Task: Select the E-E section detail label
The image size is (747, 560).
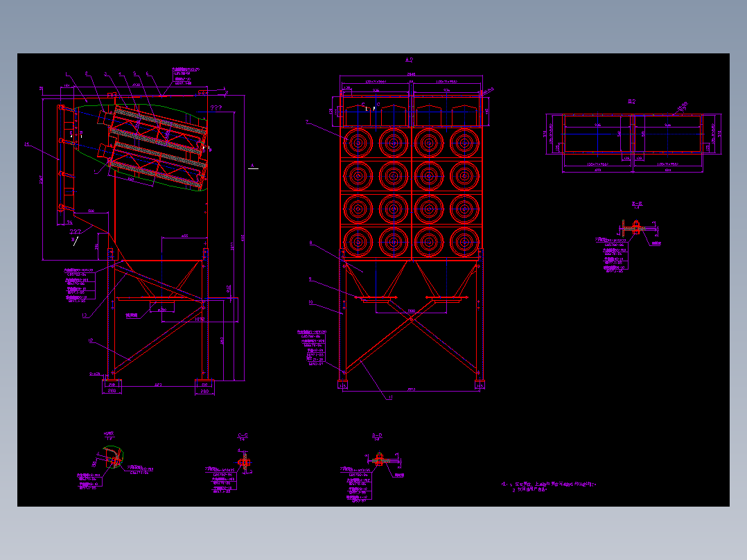Action: tap(637, 204)
